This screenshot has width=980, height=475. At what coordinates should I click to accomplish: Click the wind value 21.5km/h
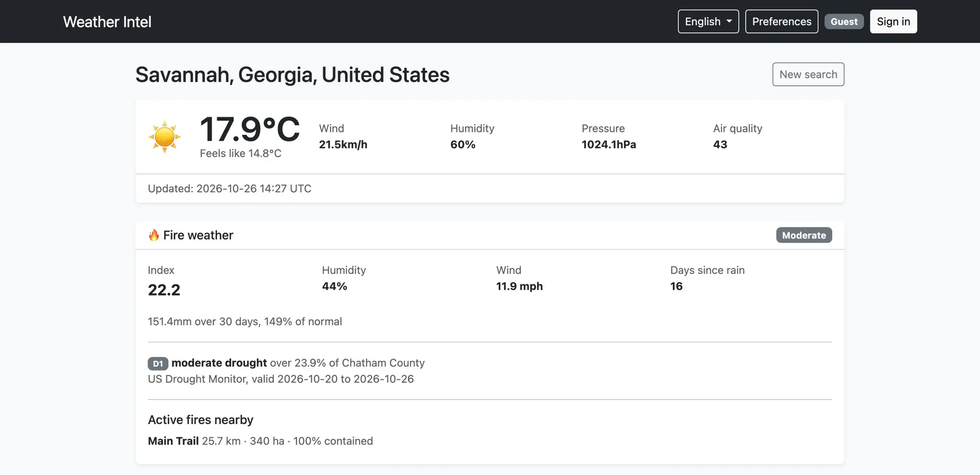tap(343, 145)
